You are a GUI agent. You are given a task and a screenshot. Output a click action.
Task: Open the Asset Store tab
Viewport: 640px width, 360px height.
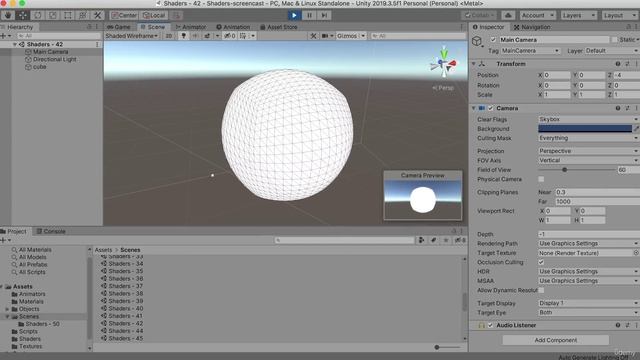[278, 27]
